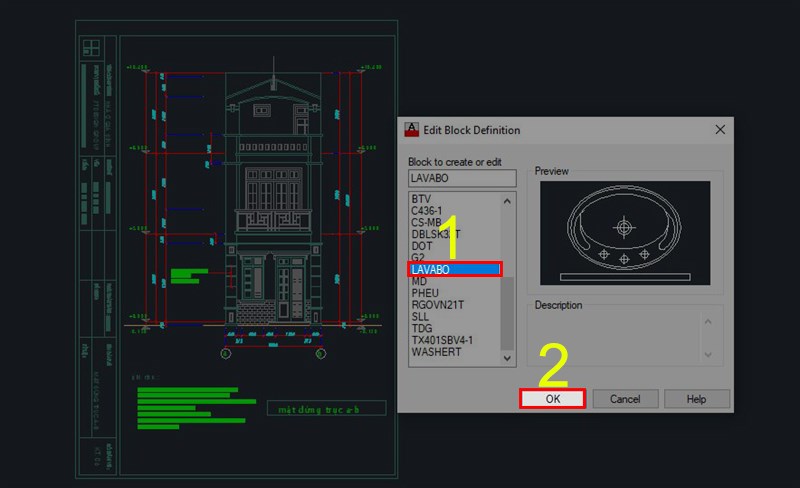Click the block list scrollbar thumb

click(507, 312)
